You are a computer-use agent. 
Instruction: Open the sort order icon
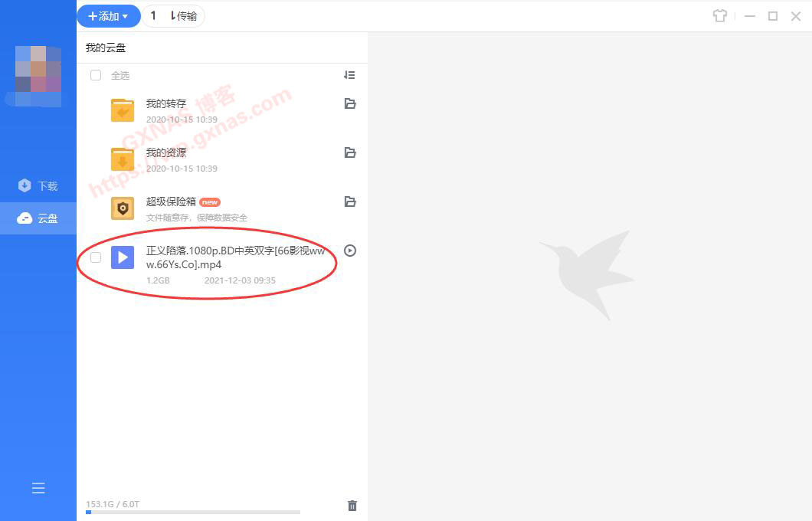349,75
